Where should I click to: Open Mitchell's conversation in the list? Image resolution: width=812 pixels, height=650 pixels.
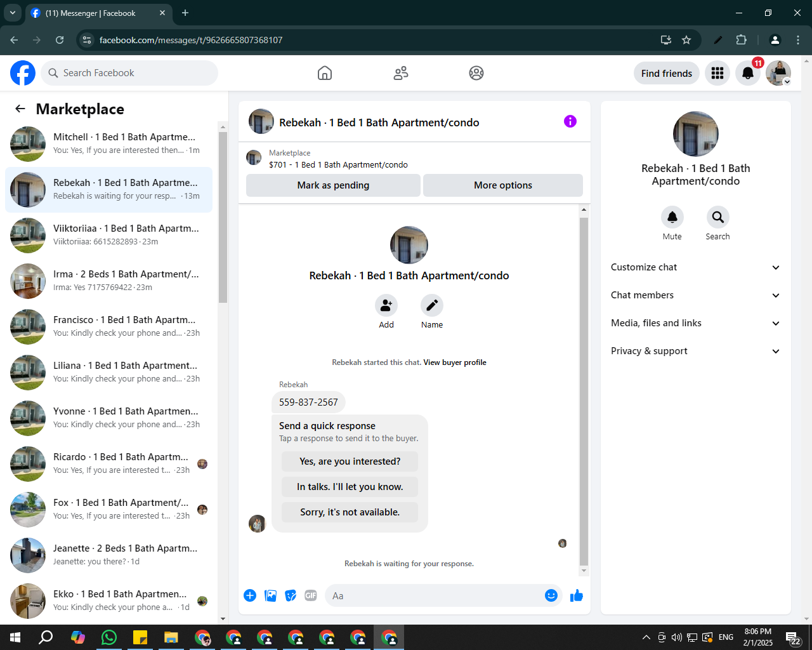coord(108,144)
